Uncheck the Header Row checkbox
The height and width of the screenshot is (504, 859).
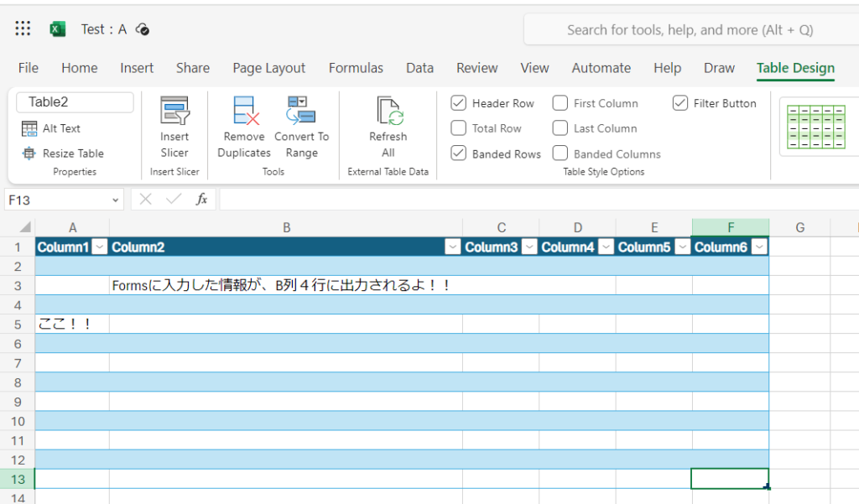pos(459,103)
